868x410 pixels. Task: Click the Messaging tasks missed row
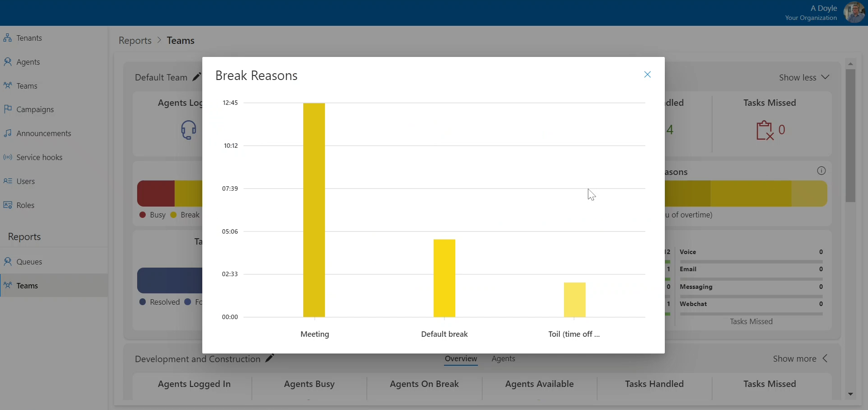(x=751, y=290)
